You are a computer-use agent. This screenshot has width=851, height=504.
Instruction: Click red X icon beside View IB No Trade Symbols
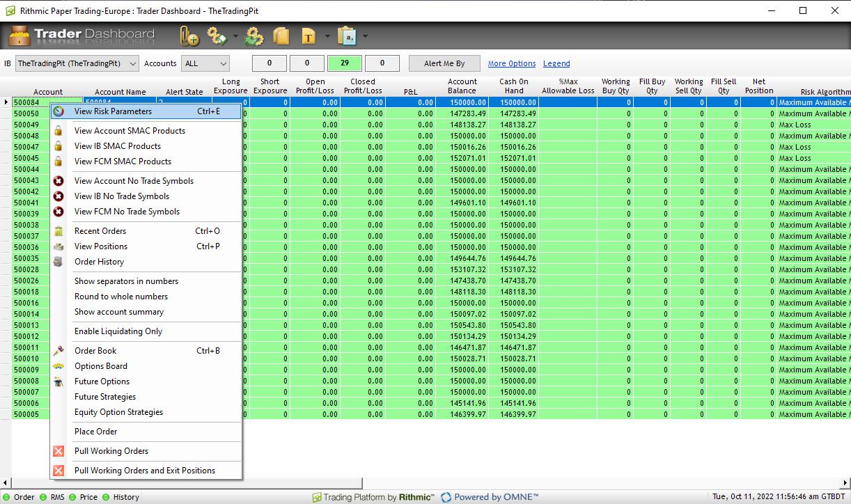pos(58,196)
